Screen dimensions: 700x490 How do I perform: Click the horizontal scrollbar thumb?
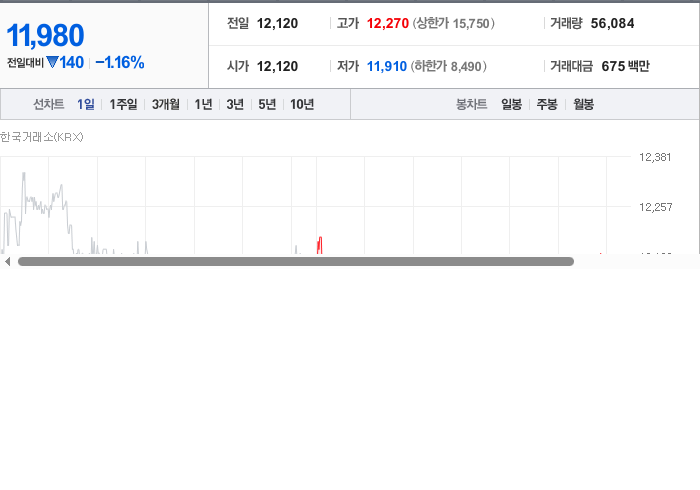click(296, 262)
